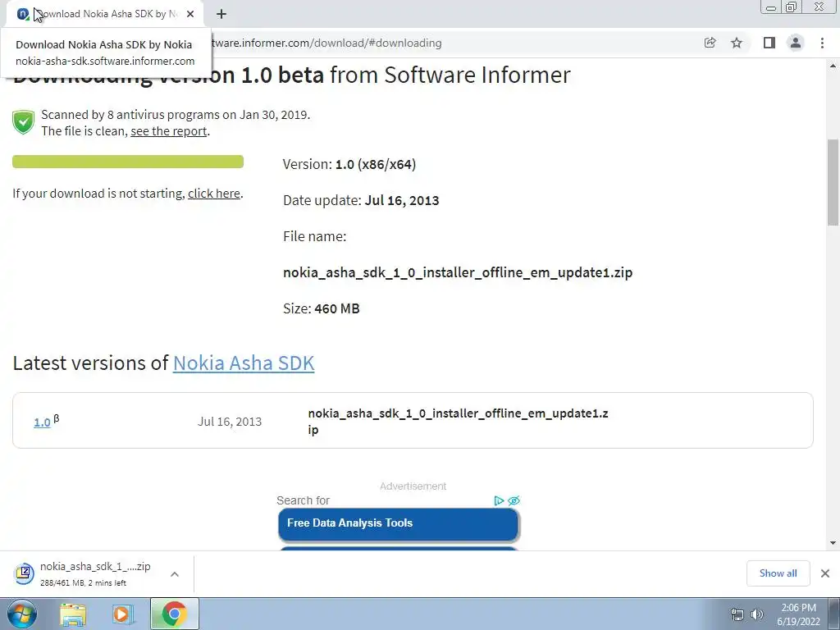Select the Download Nokia Asha SDK tab
The image size is (840, 630).
click(104, 14)
